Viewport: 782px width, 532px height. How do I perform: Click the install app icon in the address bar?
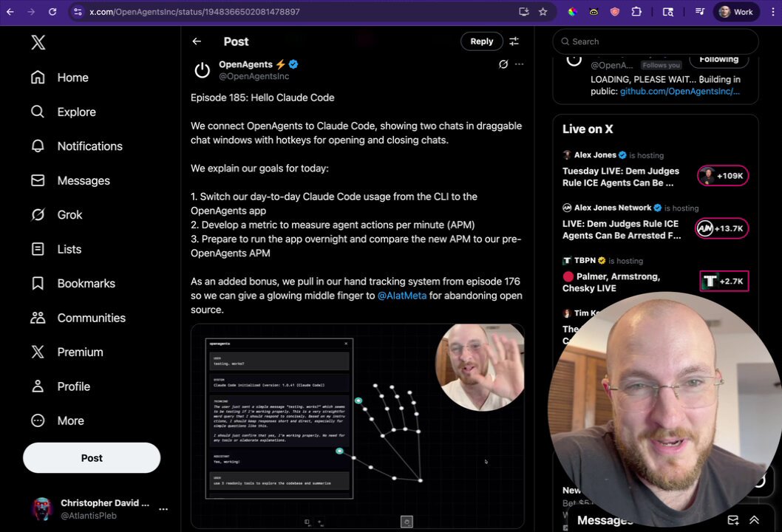pos(523,12)
